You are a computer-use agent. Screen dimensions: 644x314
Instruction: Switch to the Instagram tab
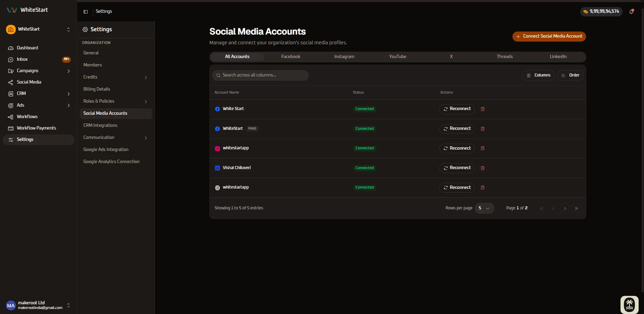[x=344, y=57]
